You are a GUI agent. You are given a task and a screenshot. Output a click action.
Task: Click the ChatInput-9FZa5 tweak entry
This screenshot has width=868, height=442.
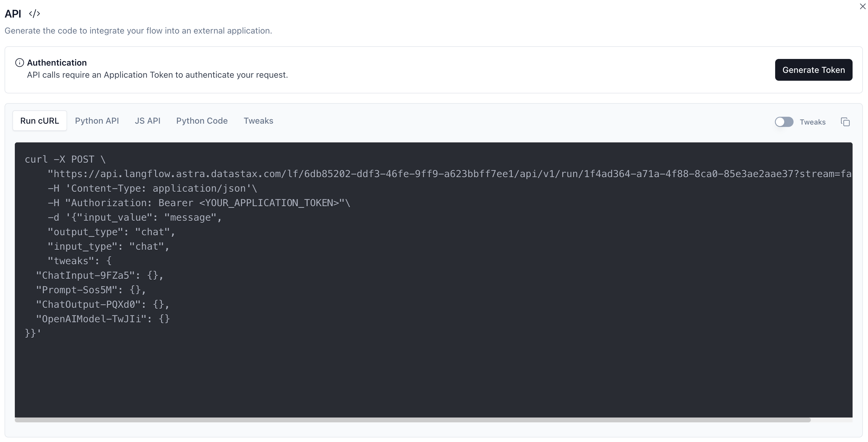coord(100,275)
